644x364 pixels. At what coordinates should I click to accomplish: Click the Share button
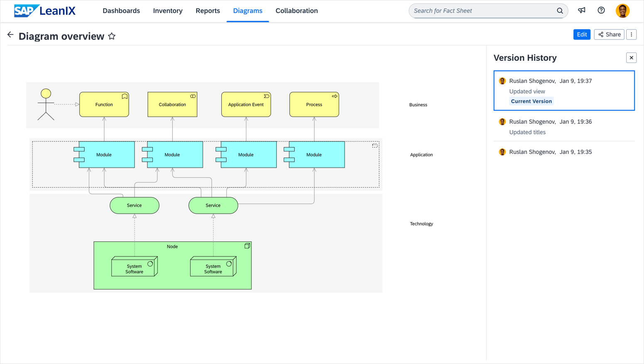pos(609,35)
